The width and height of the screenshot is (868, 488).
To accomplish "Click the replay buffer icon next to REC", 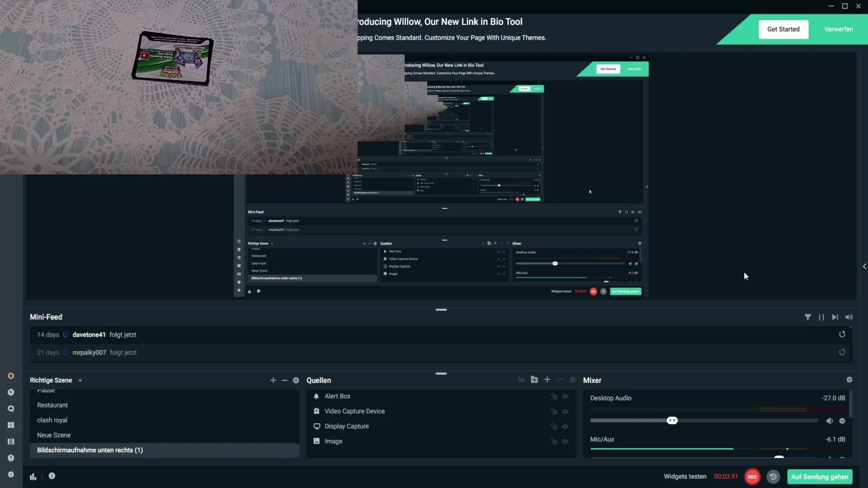I will click(773, 477).
